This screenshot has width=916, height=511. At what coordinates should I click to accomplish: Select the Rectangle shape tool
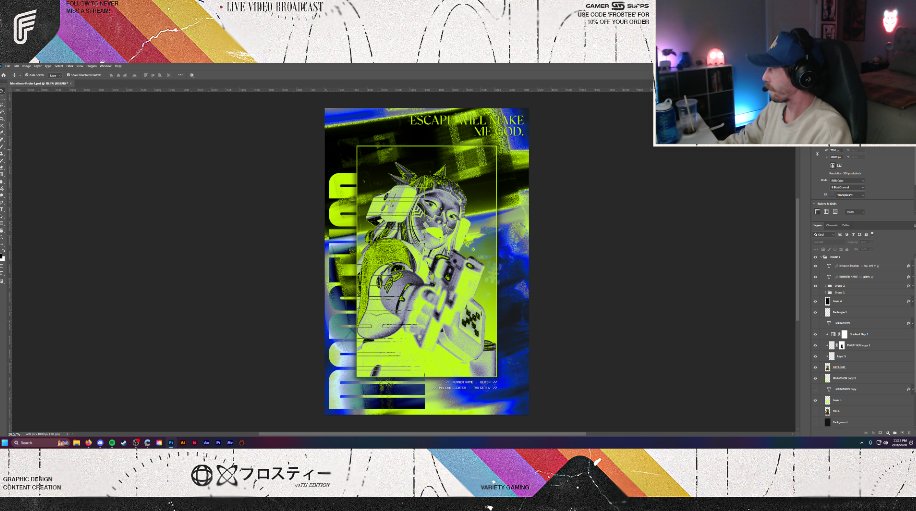pyautogui.click(x=3, y=223)
